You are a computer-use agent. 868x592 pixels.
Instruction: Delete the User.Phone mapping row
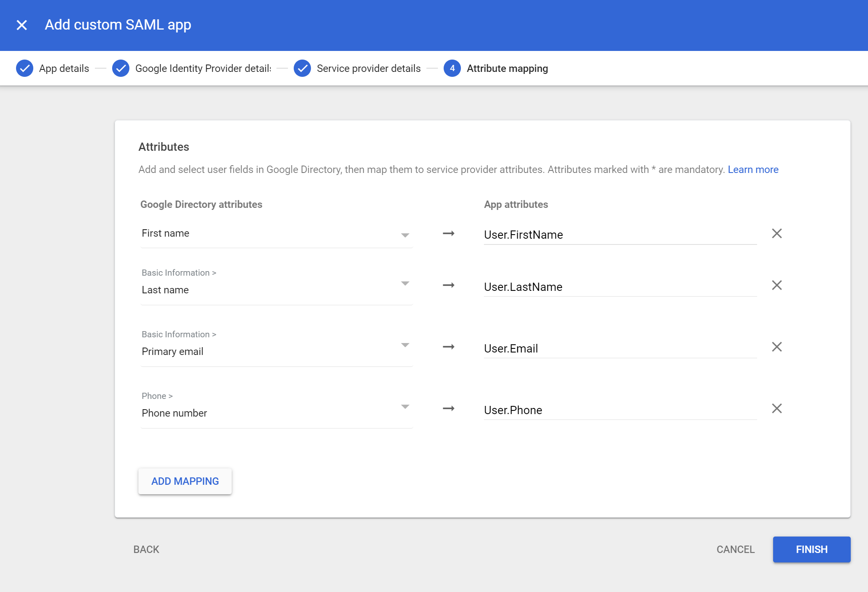coord(776,408)
